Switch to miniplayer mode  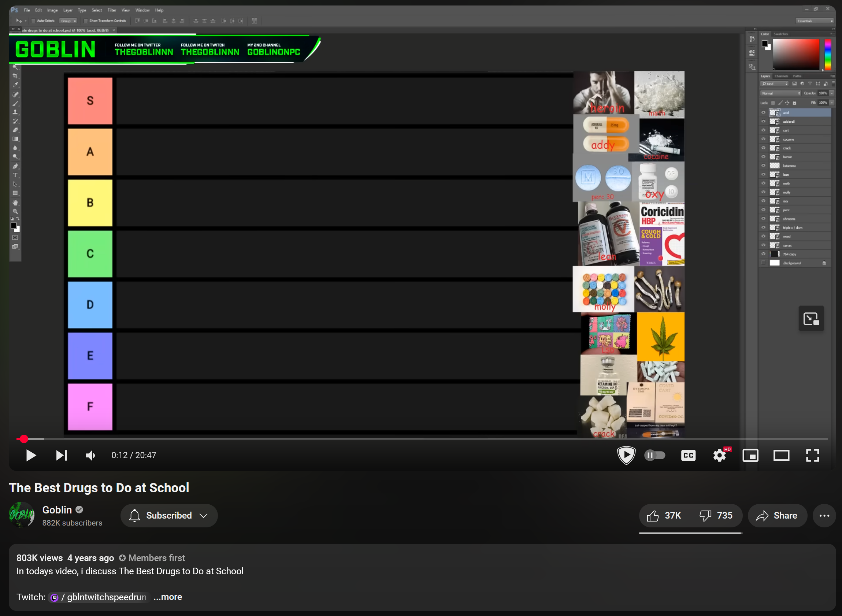click(x=750, y=455)
